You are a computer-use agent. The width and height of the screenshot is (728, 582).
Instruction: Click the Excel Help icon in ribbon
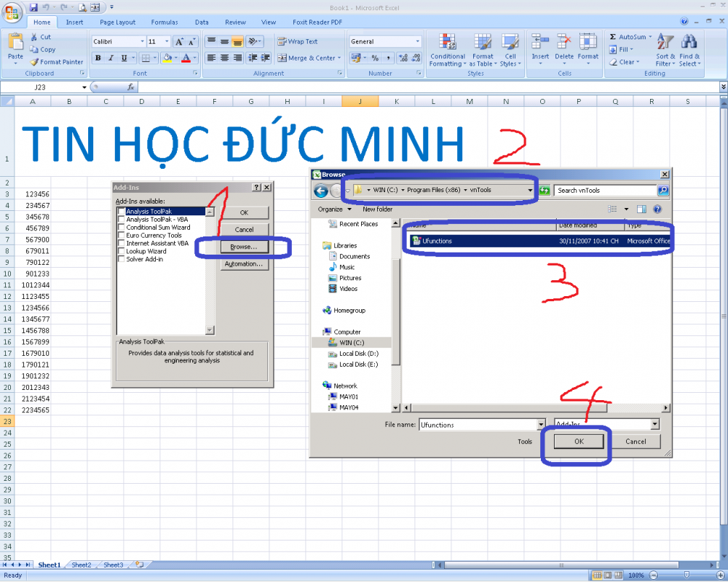tap(684, 21)
